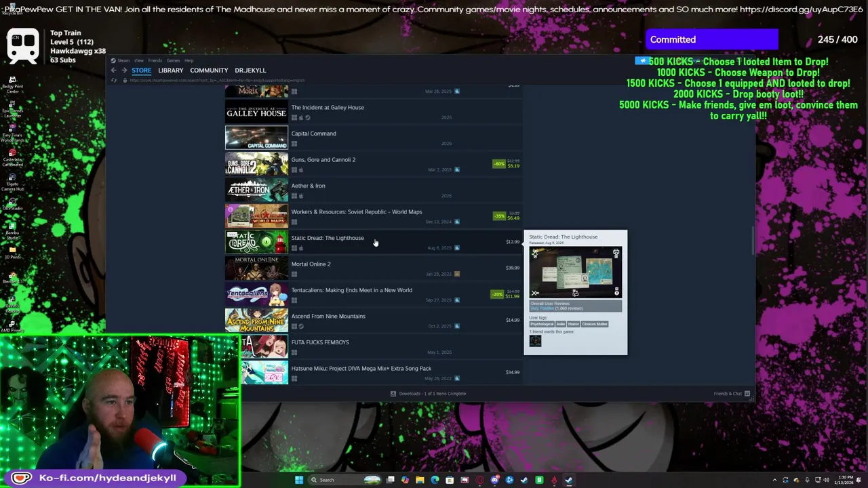
Task: Open the Windows Start menu
Action: click(299, 480)
